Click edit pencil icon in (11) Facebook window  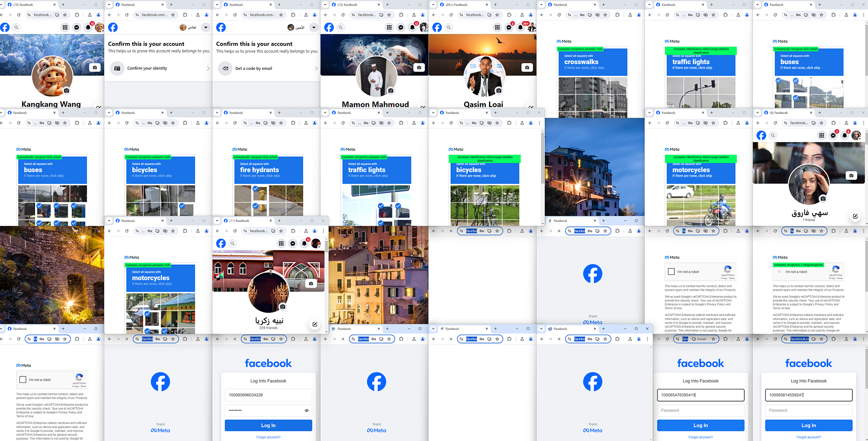tap(315, 324)
